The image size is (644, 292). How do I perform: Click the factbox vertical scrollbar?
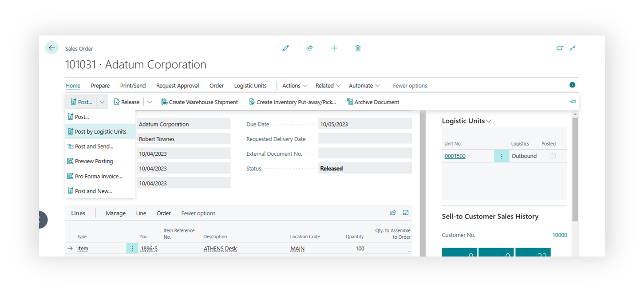click(x=575, y=169)
